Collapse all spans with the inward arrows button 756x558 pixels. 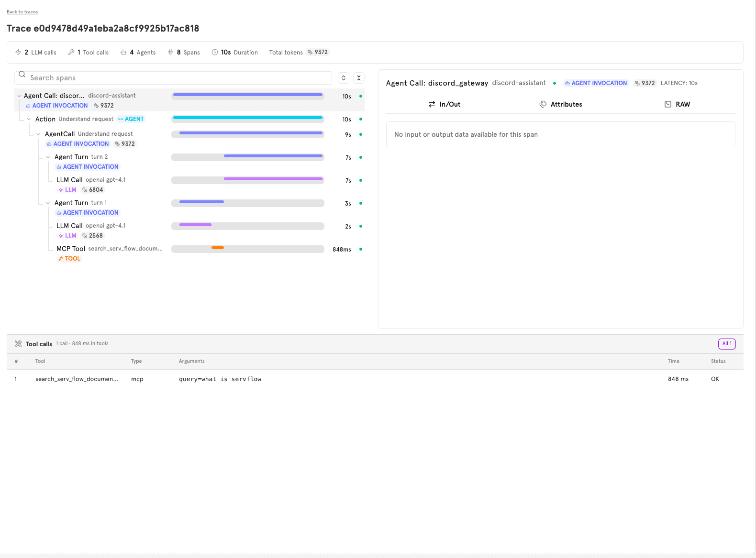pos(359,78)
